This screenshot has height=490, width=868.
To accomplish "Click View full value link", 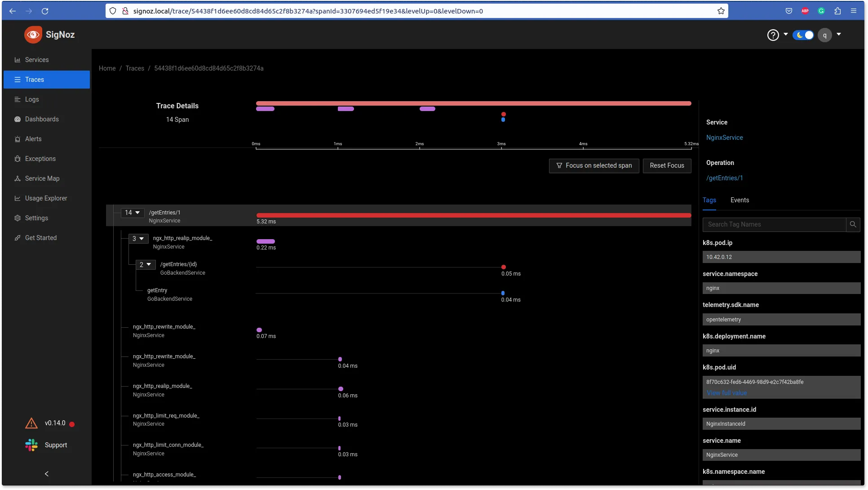I will 726,393.
